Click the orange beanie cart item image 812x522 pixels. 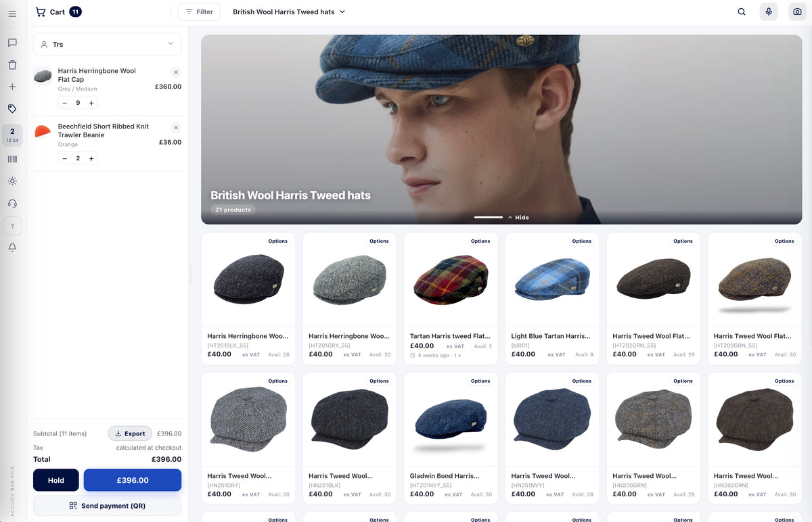pos(43,130)
